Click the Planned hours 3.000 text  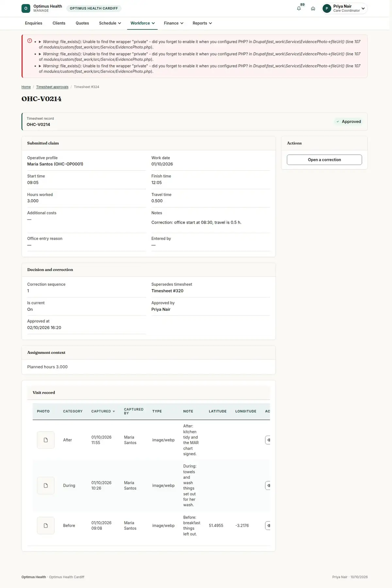tap(47, 367)
